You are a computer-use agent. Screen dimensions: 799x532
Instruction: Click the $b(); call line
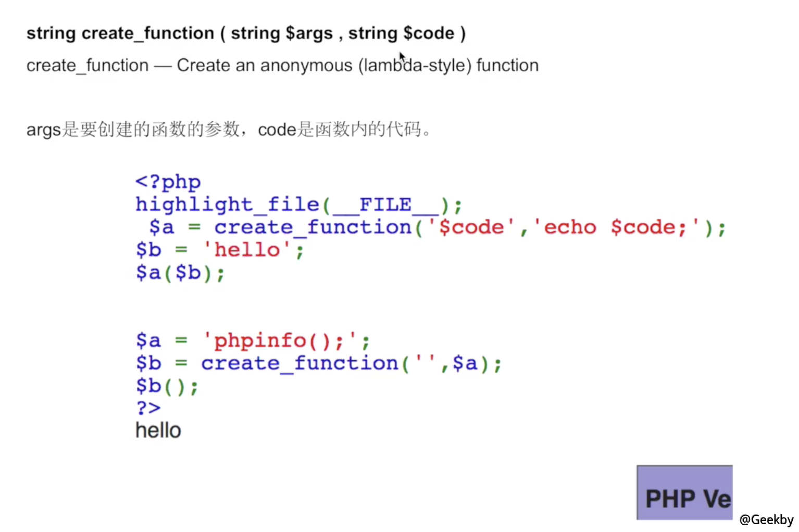coord(167,386)
